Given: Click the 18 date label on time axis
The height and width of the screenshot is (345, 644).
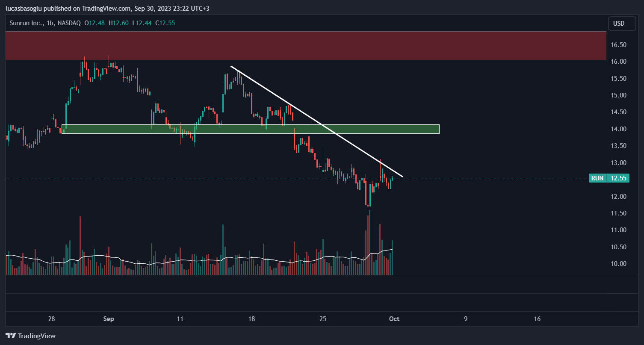Looking at the screenshot, I should point(251,319).
